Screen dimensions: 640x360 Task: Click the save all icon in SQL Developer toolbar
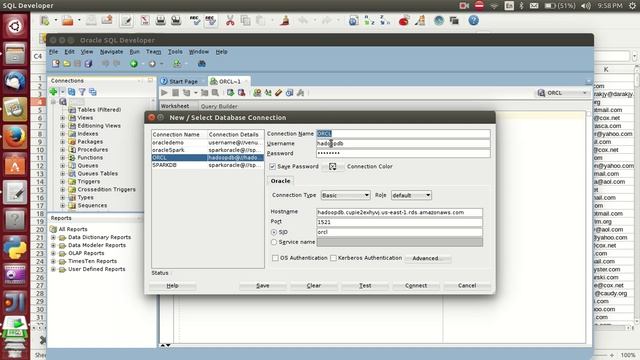click(x=88, y=64)
